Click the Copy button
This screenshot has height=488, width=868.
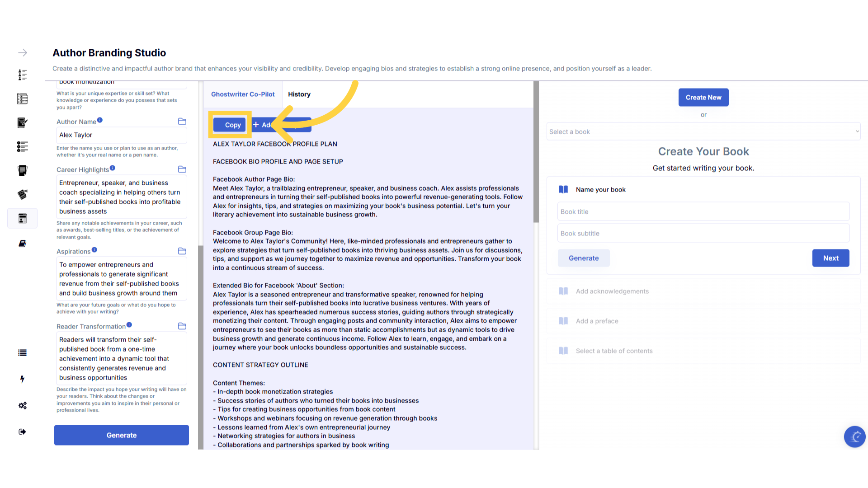(x=230, y=125)
